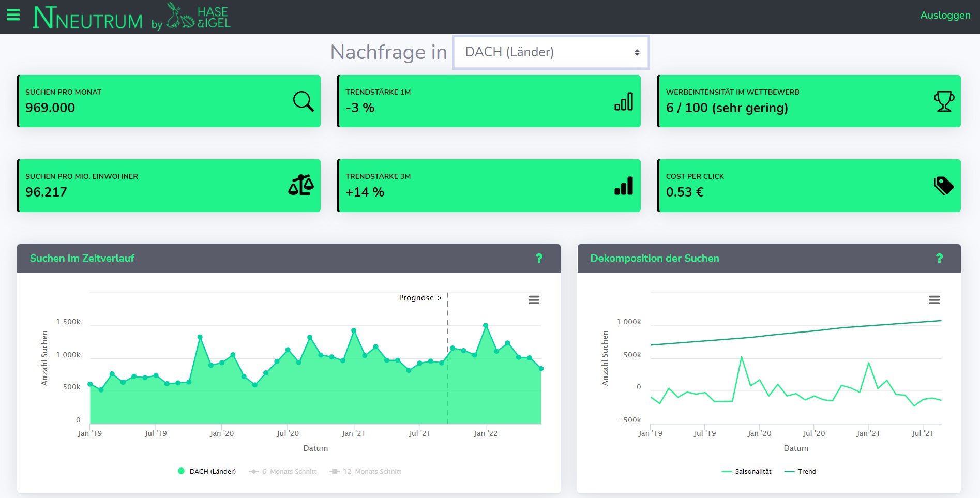Click the Prognose > marker label

click(x=420, y=298)
